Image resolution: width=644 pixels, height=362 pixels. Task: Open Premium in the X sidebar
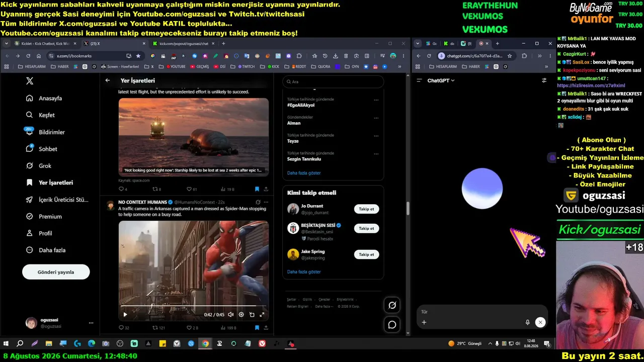[x=44, y=217]
